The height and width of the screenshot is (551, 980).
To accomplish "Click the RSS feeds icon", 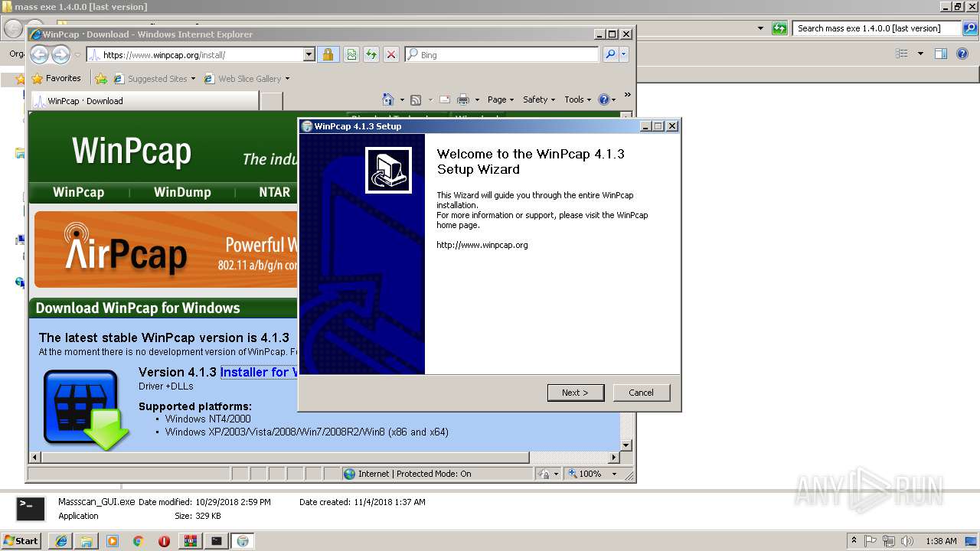I will [x=416, y=99].
